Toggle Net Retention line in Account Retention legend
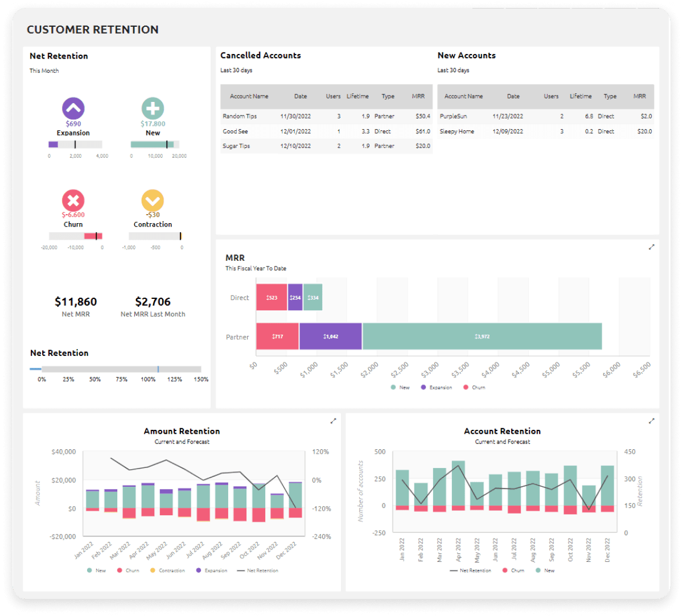683x616 pixels. 471,570
